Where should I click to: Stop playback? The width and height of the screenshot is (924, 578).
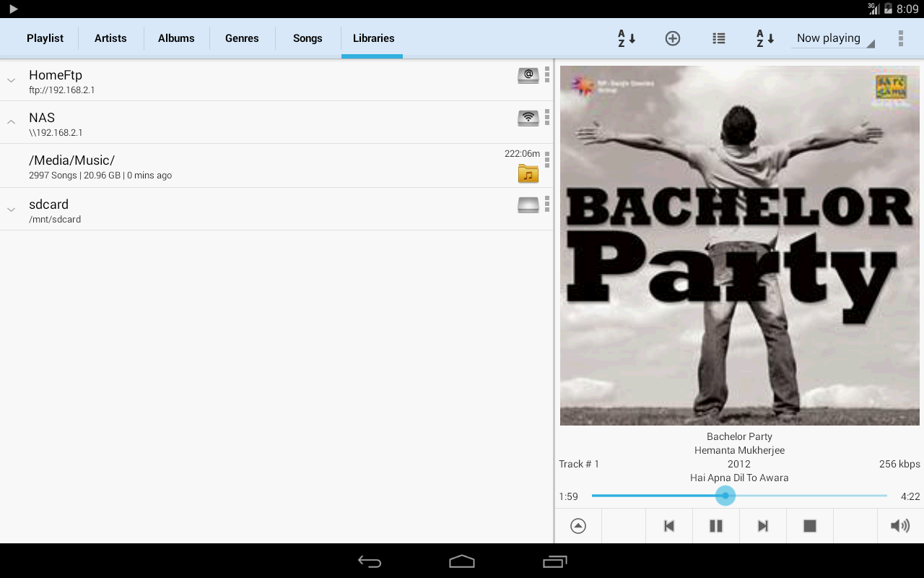[x=810, y=526]
